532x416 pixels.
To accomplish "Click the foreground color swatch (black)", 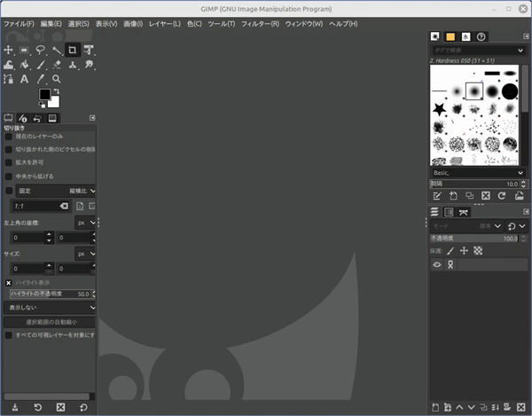I will pos(44,94).
